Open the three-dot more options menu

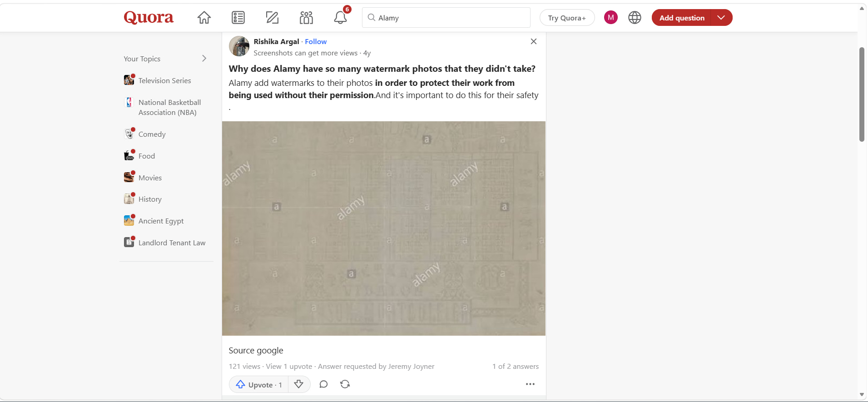[x=530, y=384]
